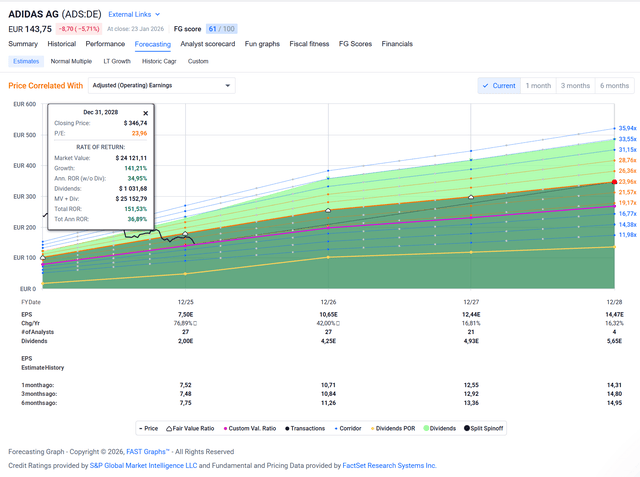640x477 pixels.
Task: Toggle Custom Val. Ratio legend marker
Action: coord(225,428)
